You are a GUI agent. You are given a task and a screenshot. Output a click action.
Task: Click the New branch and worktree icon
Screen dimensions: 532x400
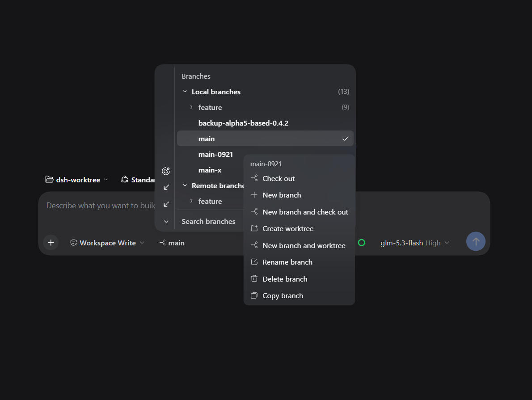(x=254, y=245)
